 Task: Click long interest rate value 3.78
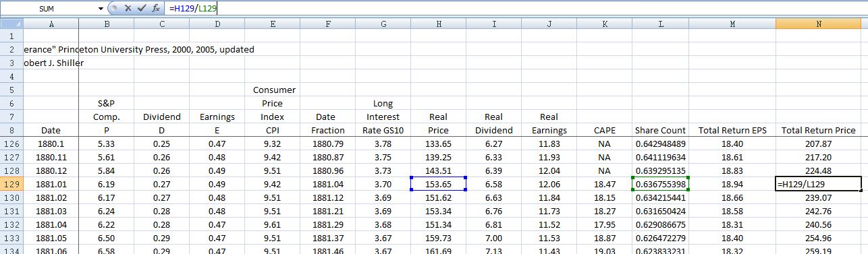click(x=383, y=144)
